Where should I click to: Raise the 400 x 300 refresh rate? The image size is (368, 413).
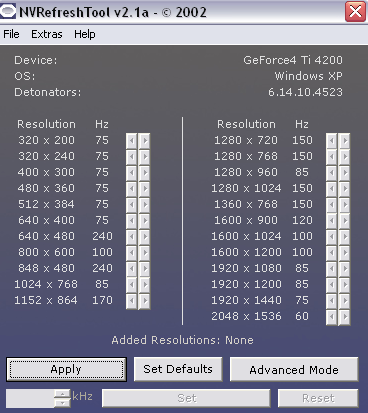(x=144, y=173)
